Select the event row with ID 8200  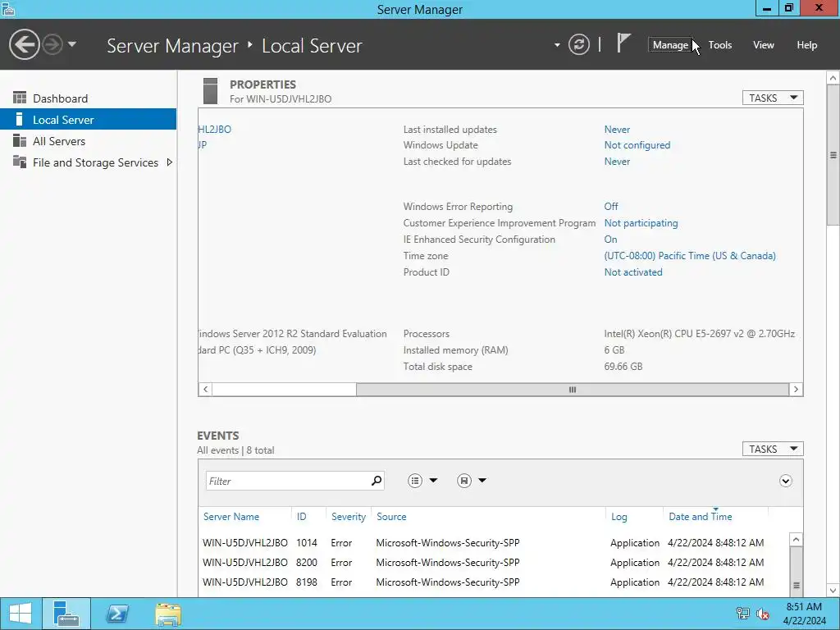493,563
